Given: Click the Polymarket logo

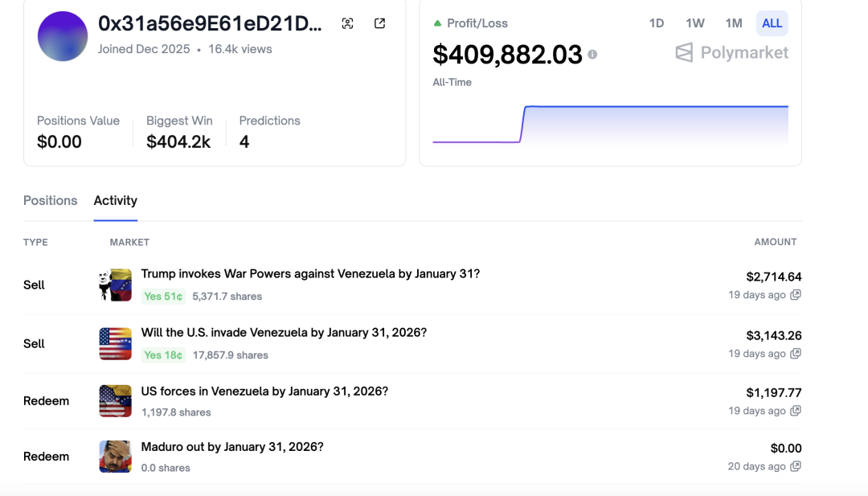Looking at the screenshot, I should click(x=731, y=53).
